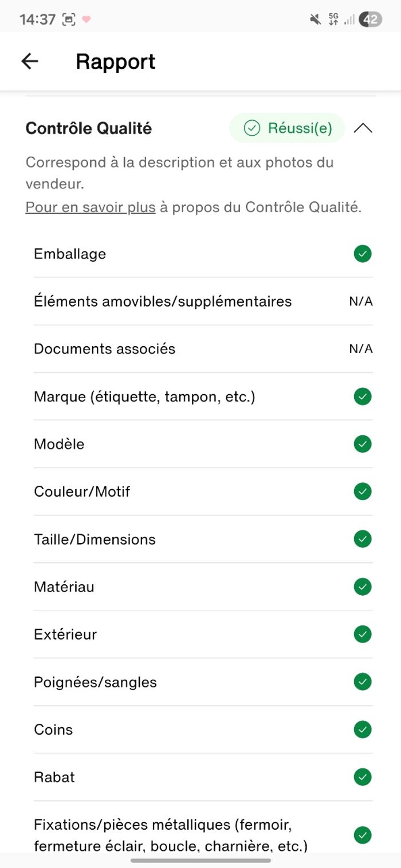
Task: Tap the green check beside Modèle
Action: (x=362, y=444)
